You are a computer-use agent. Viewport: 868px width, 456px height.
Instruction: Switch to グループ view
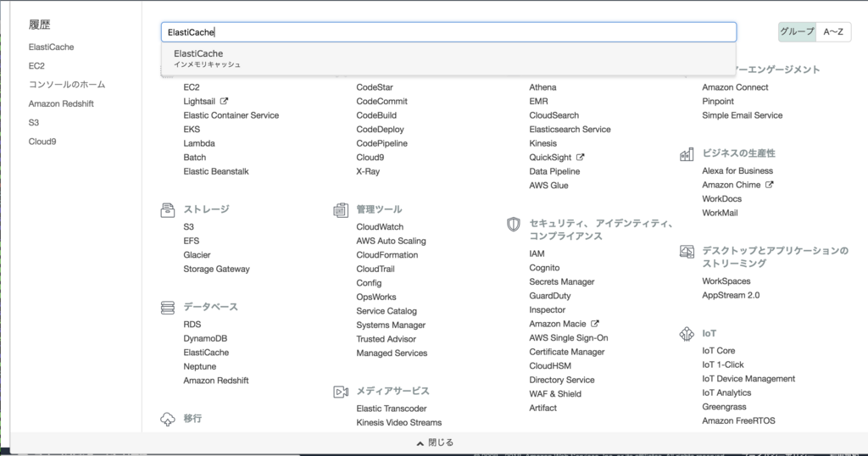(797, 31)
